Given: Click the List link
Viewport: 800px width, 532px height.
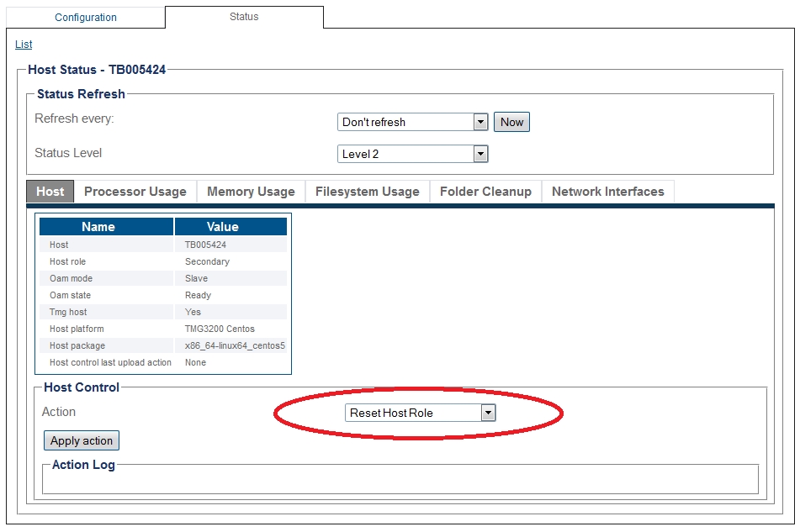Looking at the screenshot, I should click(24, 45).
